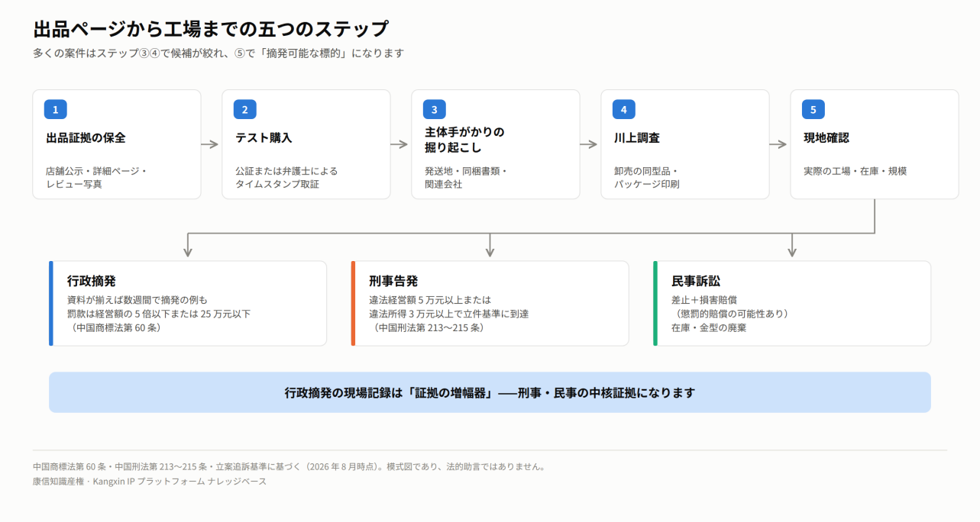
Task: Select the line "違法経営額 5 万元以上または"
Action: coord(430,300)
